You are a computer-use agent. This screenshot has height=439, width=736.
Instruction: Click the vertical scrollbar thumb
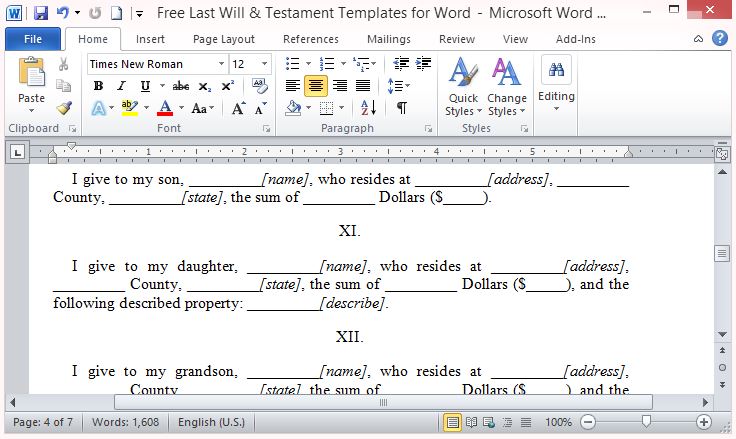pos(722,254)
